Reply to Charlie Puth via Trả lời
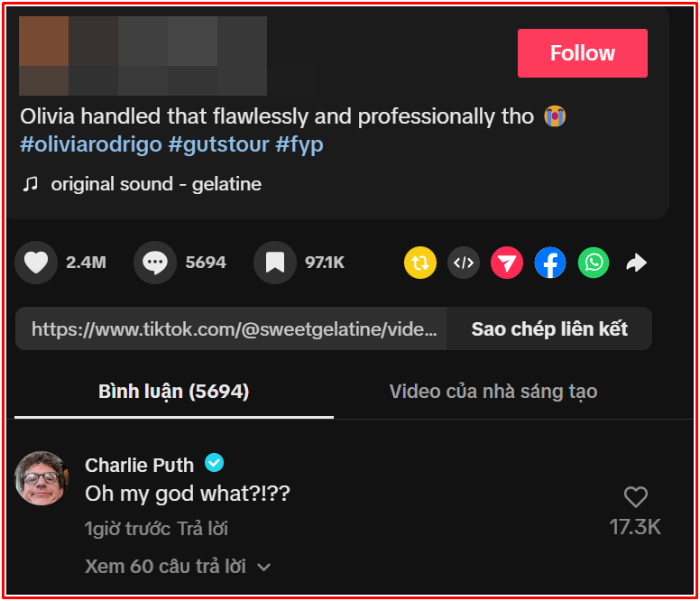The image size is (700, 601). pos(203,529)
